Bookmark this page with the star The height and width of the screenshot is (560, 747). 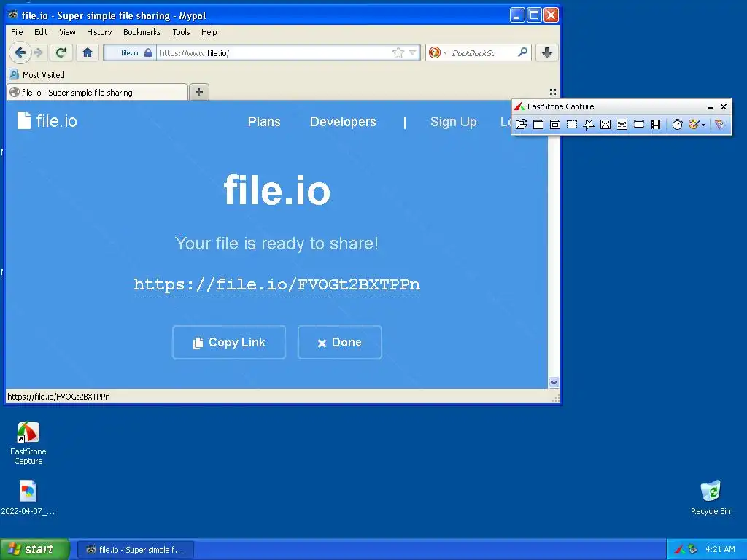click(398, 52)
